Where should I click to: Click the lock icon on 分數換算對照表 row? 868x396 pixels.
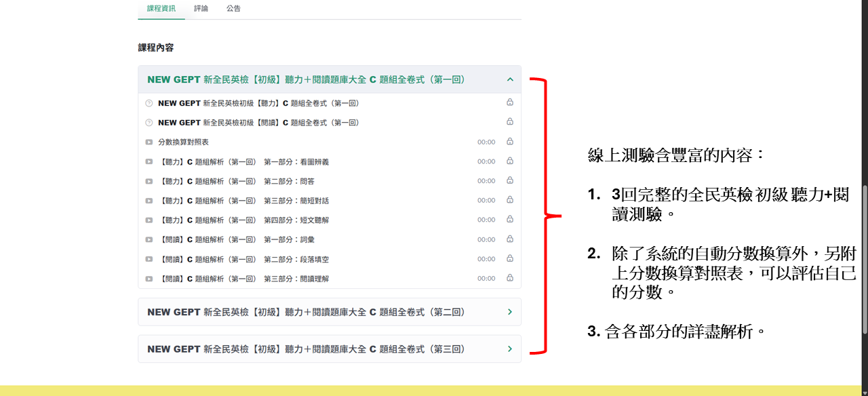coord(509,142)
